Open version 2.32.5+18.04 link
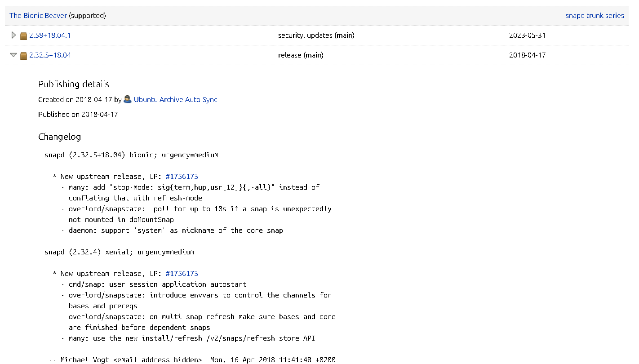Image resolution: width=639 pixels, height=364 pixels. tap(50, 55)
